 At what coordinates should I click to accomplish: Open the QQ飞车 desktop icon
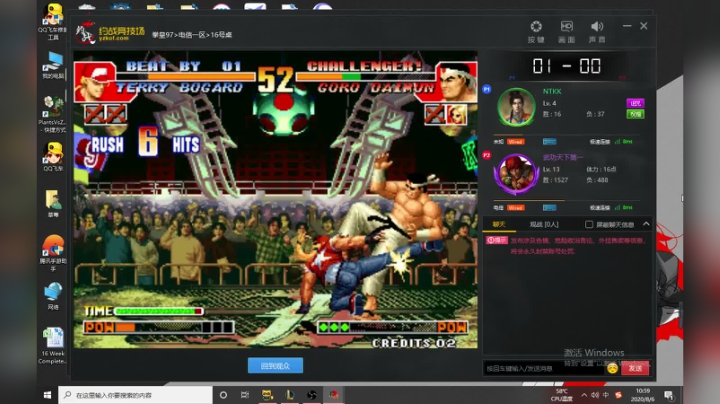(x=53, y=157)
